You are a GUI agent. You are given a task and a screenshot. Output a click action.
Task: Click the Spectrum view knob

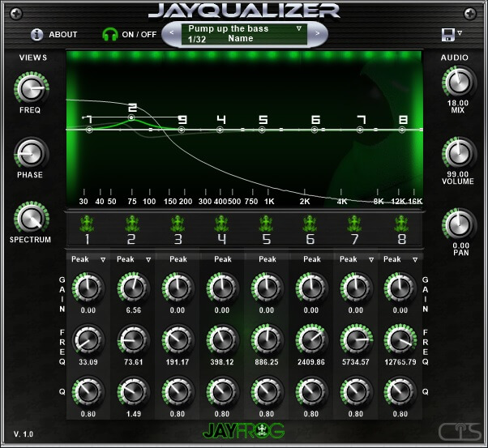[31, 219]
